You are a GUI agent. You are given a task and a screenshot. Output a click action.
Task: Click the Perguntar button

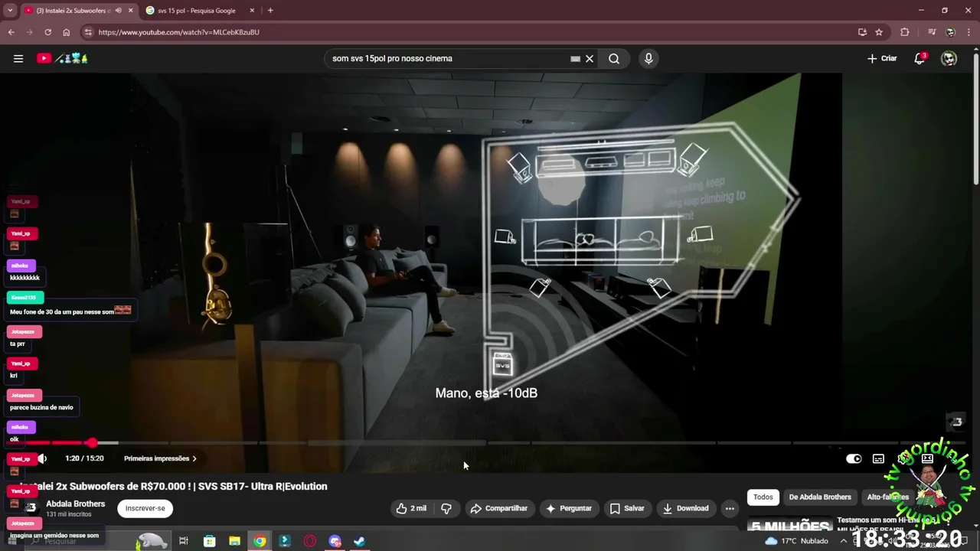(568, 508)
